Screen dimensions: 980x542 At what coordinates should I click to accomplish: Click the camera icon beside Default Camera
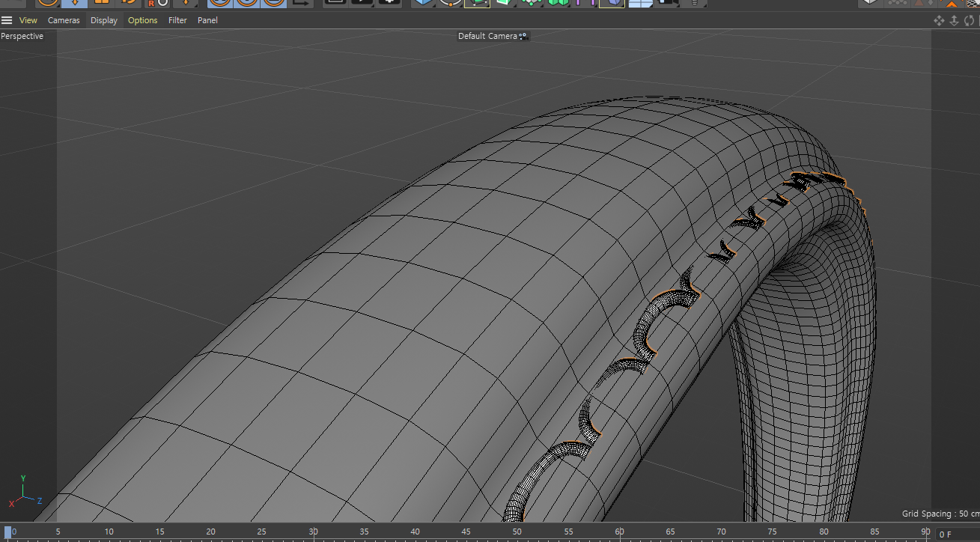pyautogui.click(x=523, y=36)
